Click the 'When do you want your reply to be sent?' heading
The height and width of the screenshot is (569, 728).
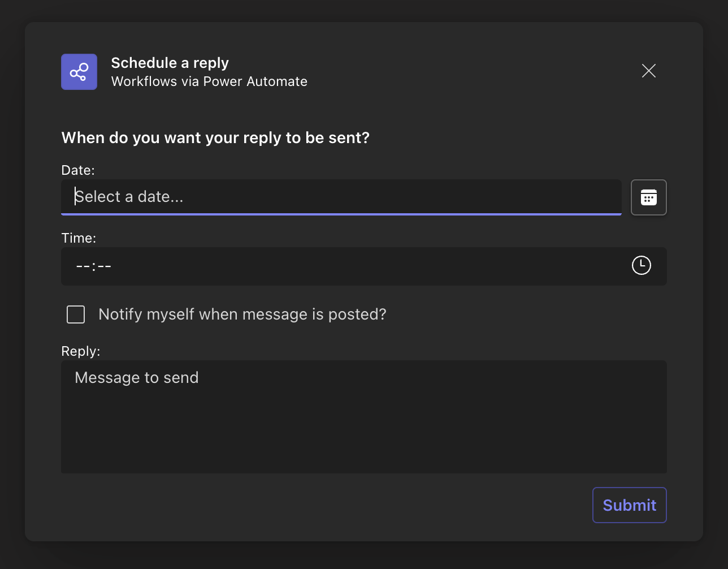pyautogui.click(x=215, y=138)
